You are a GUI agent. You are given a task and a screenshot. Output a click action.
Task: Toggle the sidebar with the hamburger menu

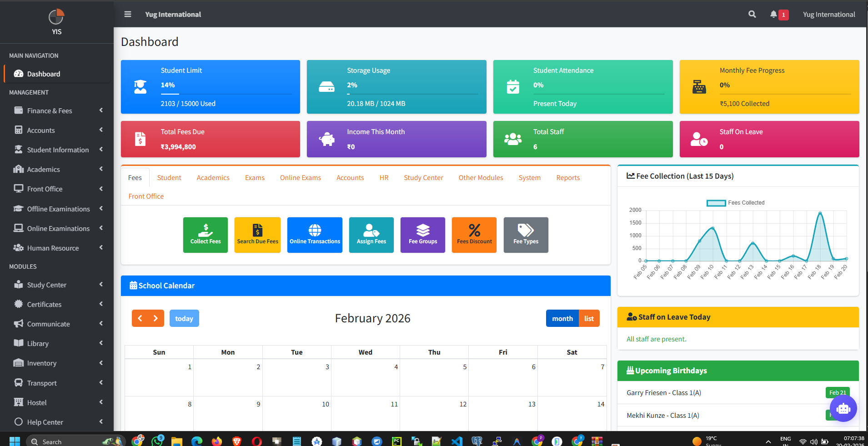click(x=127, y=14)
